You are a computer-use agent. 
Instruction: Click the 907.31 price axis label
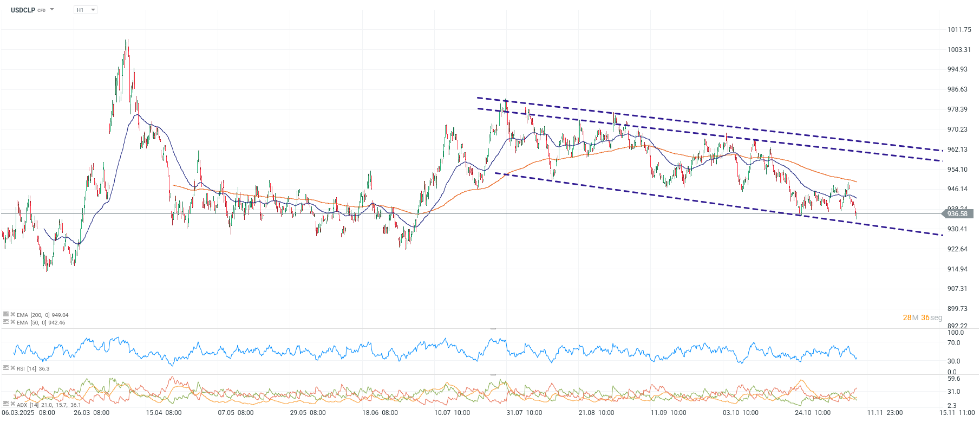pos(957,289)
